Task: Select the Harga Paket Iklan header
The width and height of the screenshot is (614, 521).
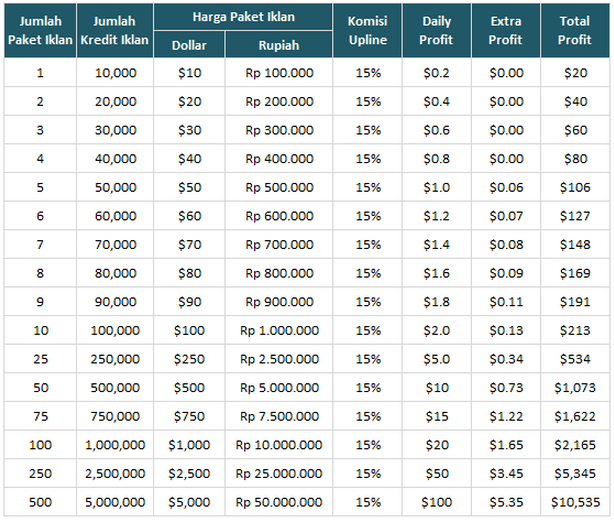Action: pos(243,17)
